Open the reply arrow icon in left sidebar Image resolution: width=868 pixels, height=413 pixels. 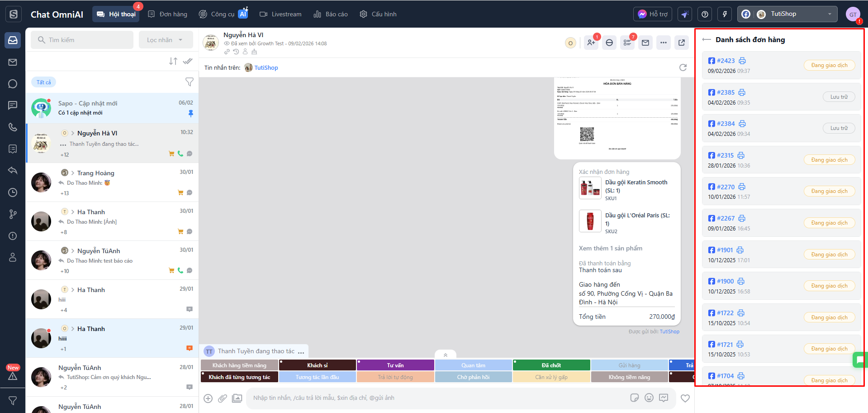[x=13, y=171]
